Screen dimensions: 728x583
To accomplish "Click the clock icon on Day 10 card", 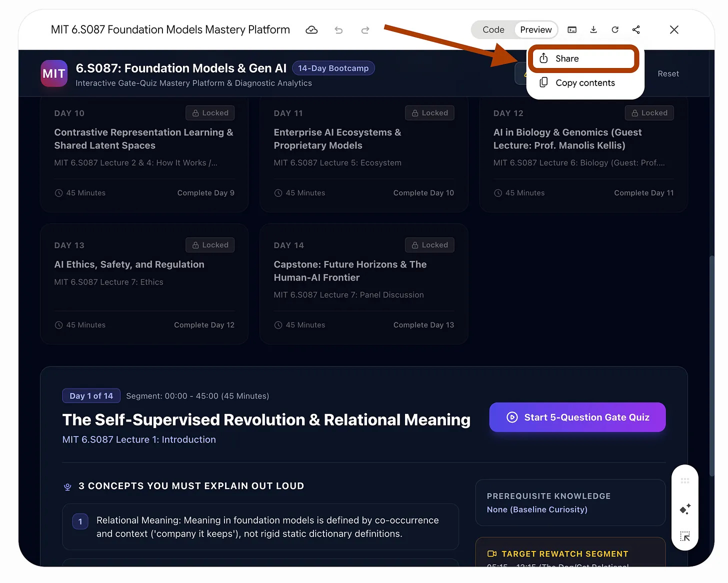I will [x=58, y=193].
